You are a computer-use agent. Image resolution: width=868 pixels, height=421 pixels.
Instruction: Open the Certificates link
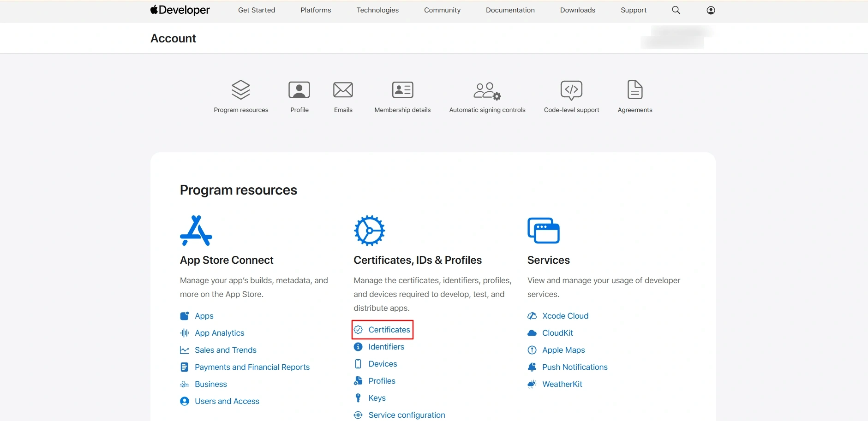[389, 330]
